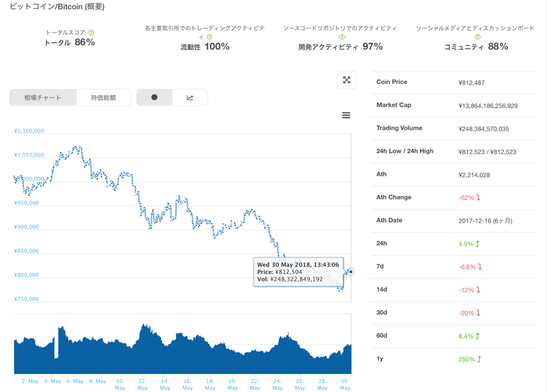Click the 2. May x-axis label

click(30, 381)
